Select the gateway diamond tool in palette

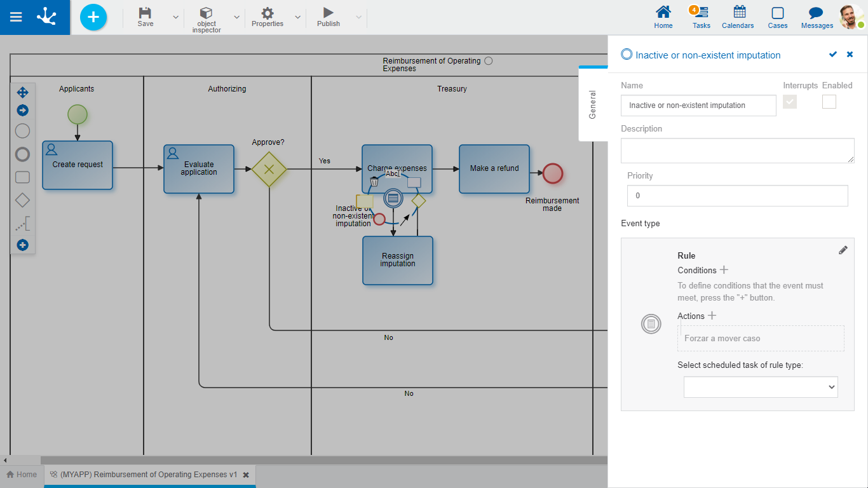[22, 201]
